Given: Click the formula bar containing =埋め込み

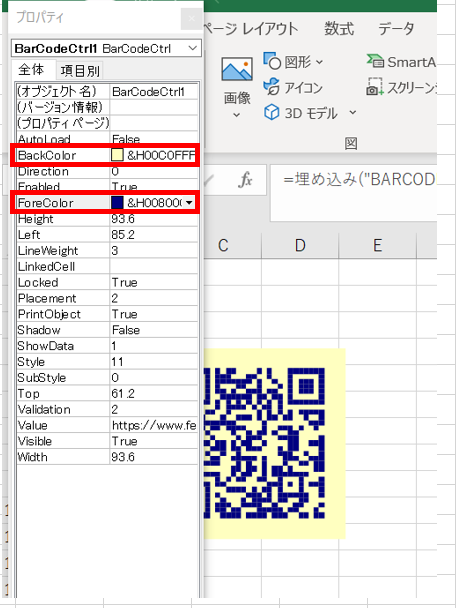Looking at the screenshot, I should (x=353, y=192).
